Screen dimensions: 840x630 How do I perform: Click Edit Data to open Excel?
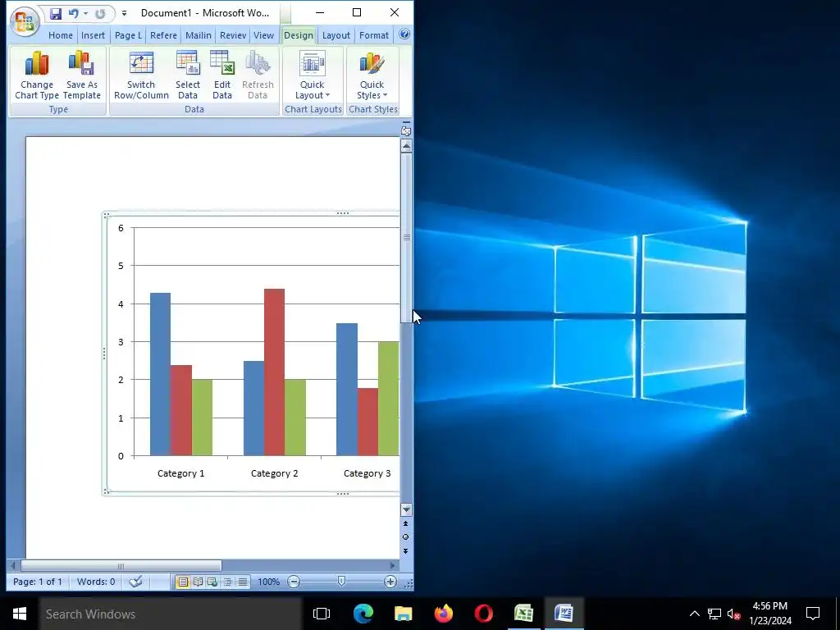(x=222, y=75)
